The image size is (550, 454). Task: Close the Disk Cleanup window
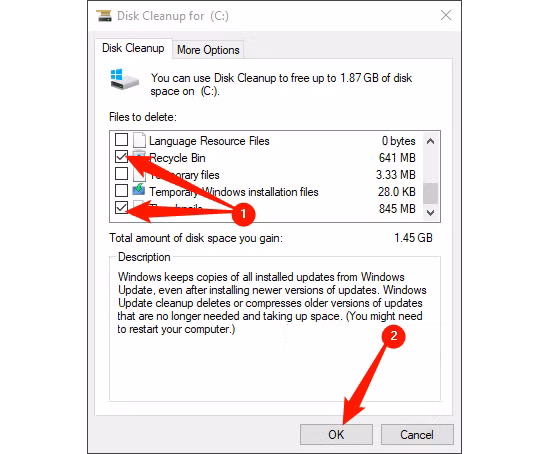(x=446, y=15)
